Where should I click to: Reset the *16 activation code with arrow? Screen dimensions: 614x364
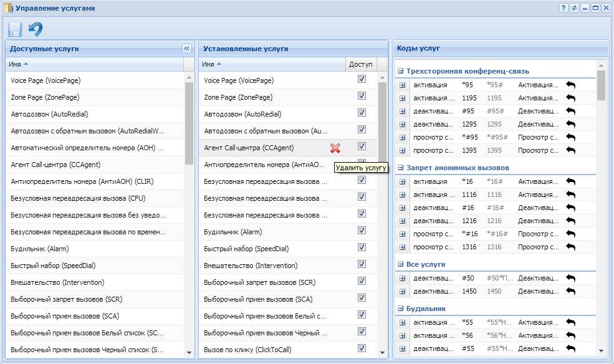click(x=570, y=181)
